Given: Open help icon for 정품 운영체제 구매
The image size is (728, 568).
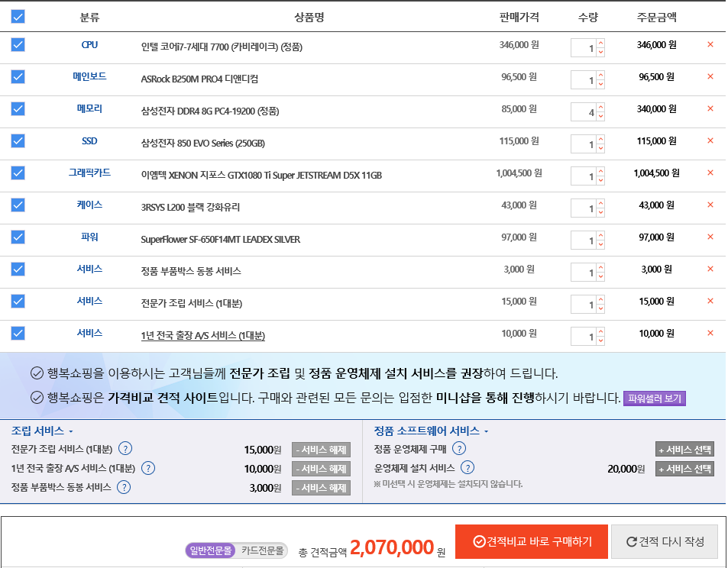Looking at the screenshot, I should [459, 448].
